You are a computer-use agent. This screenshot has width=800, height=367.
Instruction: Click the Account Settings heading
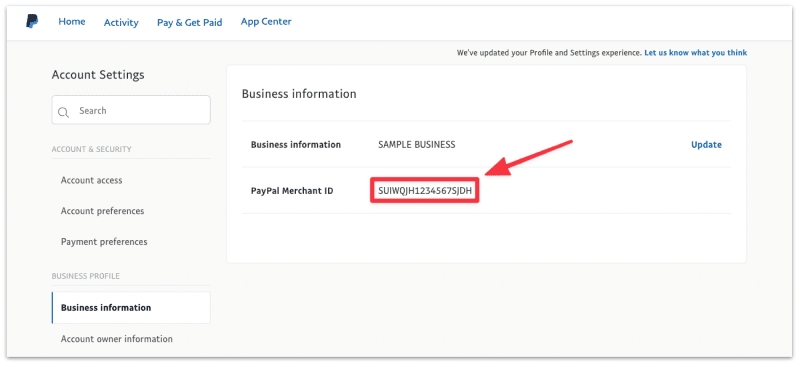tap(98, 75)
